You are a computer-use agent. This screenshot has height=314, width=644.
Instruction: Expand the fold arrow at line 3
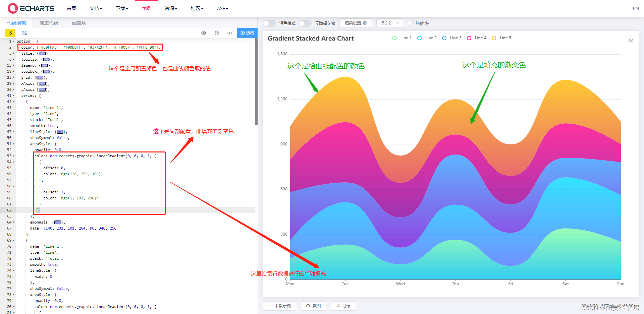pyautogui.click(x=14, y=53)
